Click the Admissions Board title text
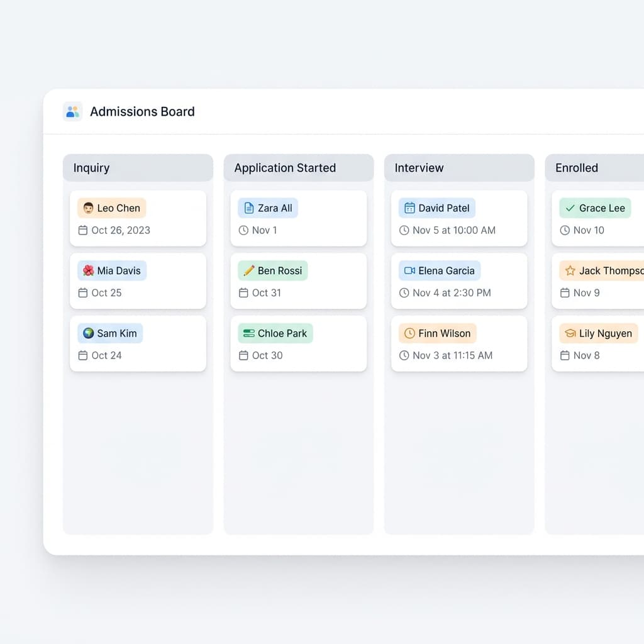Viewport: 644px width, 644px height. click(142, 112)
